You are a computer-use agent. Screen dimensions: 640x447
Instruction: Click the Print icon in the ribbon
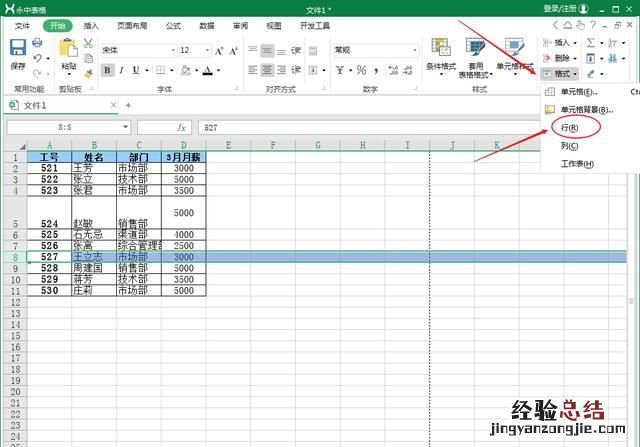tap(37, 44)
